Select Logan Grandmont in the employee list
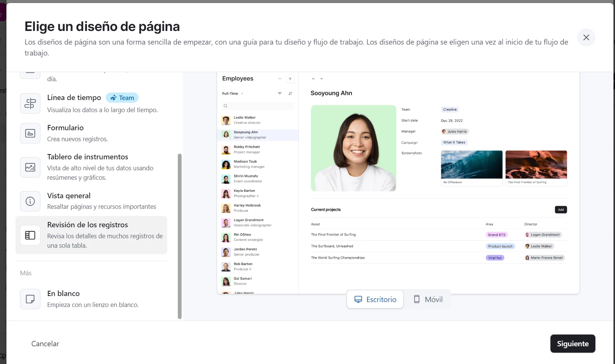 [258, 222]
